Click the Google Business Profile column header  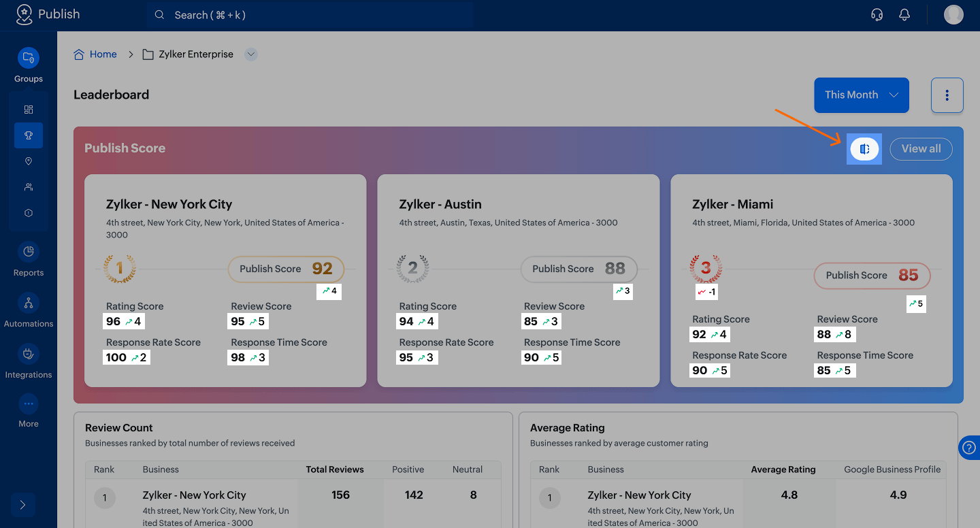click(x=893, y=469)
